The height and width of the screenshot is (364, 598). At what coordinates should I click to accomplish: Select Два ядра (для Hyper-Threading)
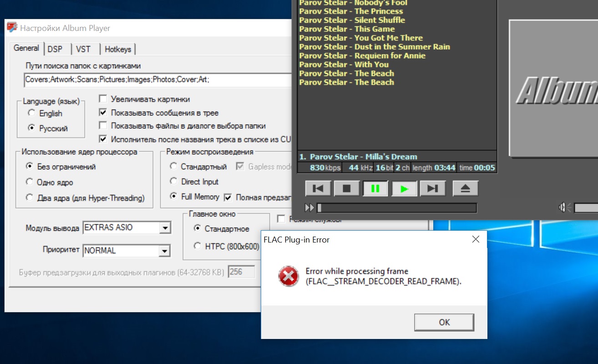pyautogui.click(x=85, y=198)
